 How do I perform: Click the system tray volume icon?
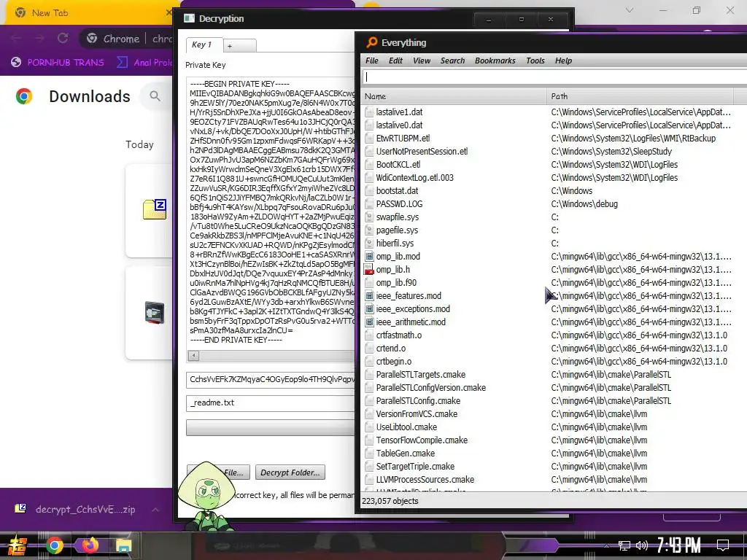(642, 545)
